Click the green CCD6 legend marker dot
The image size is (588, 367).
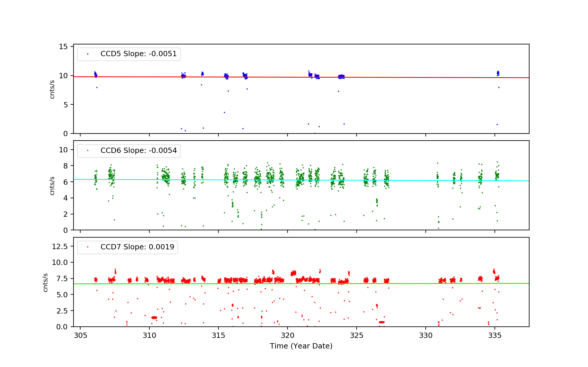pos(88,151)
